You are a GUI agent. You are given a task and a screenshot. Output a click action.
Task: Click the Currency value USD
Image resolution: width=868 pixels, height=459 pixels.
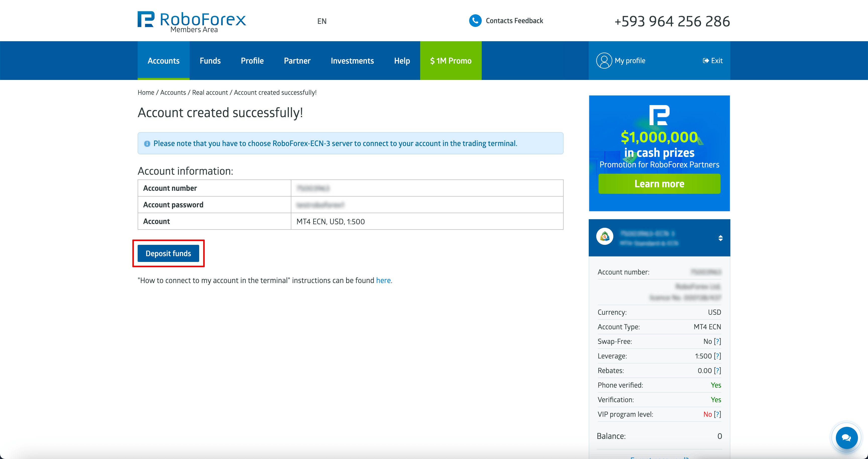tap(714, 312)
